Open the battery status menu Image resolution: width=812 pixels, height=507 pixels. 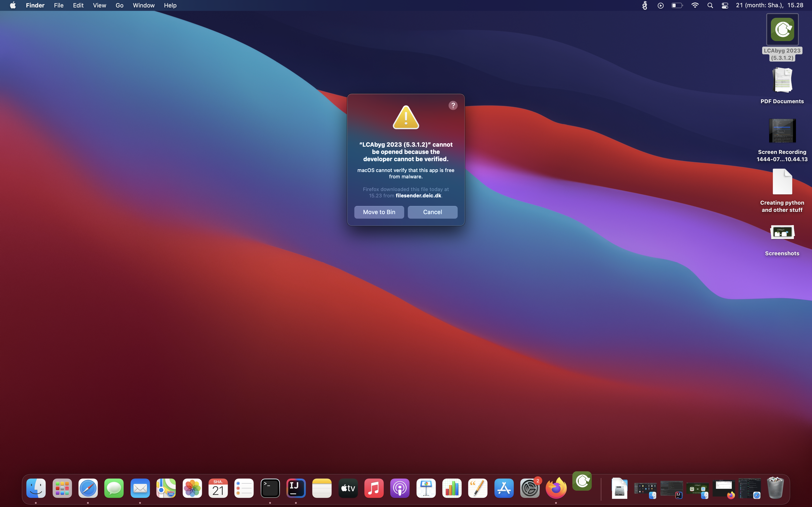677,5
